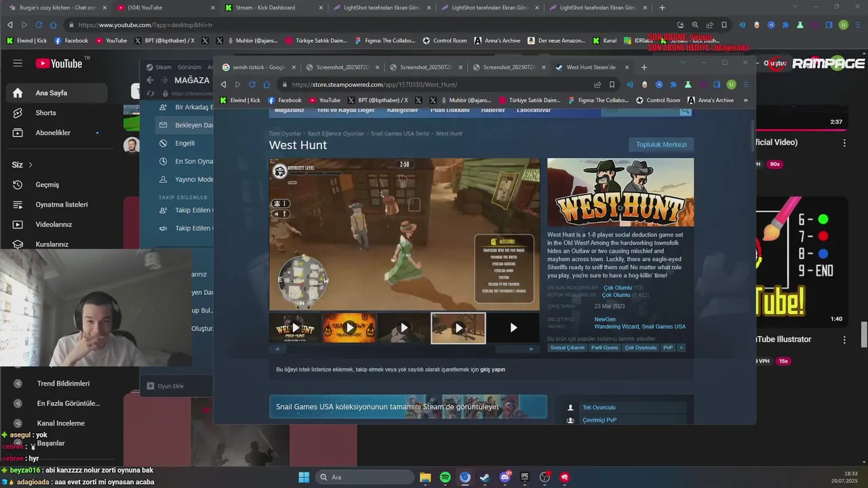Click the plus button after tags
Image resolution: width=868 pixels, height=488 pixels.
coord(682,348)
